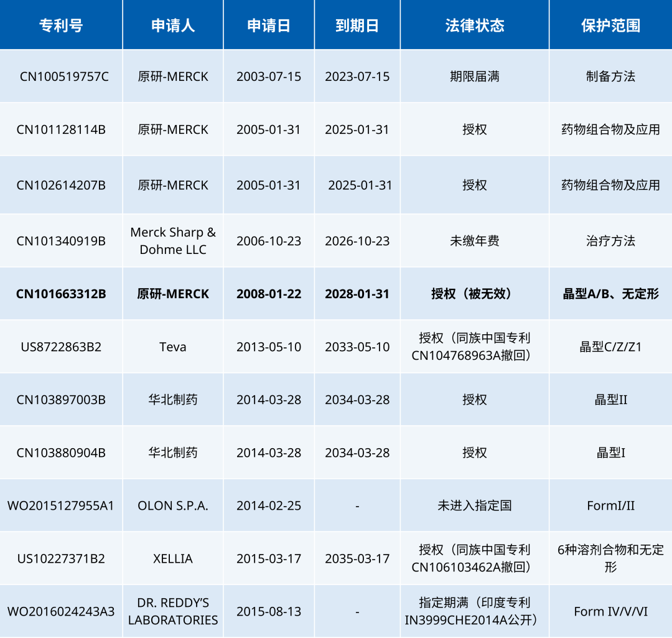
Task: Click the 专利号 column header
Action: (61, 26)
